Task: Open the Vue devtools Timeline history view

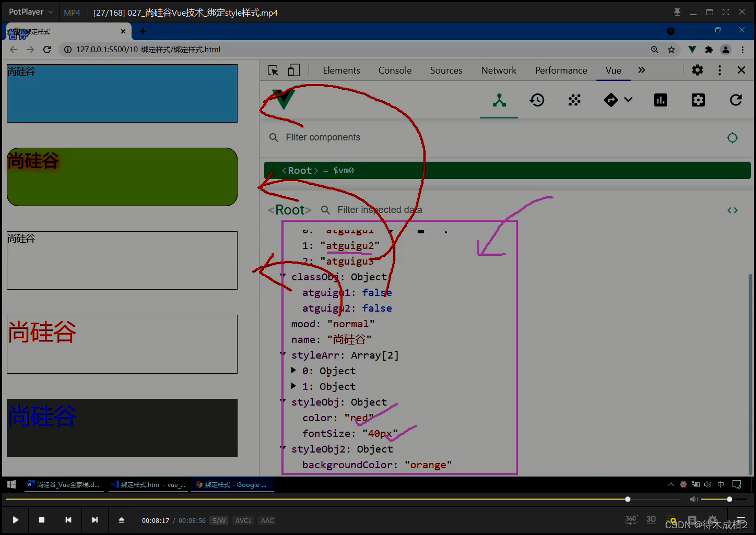Action: [537, 100]
